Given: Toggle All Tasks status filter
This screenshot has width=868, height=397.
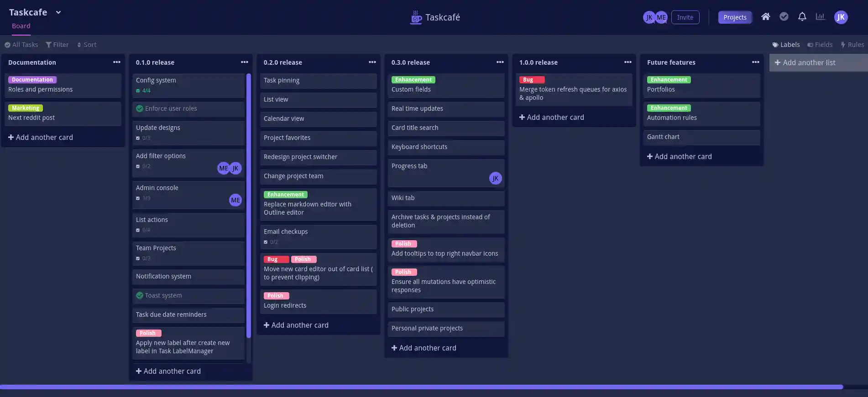Looking at the screenshot, I should point(21,45).
